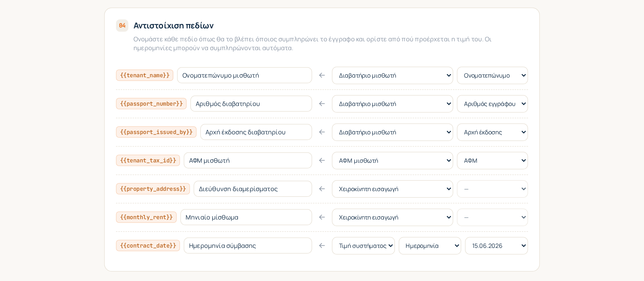Viewport: 644px width, 281px height.
Task: Click the arrow icon in tenant_name row
Action: 322,75
